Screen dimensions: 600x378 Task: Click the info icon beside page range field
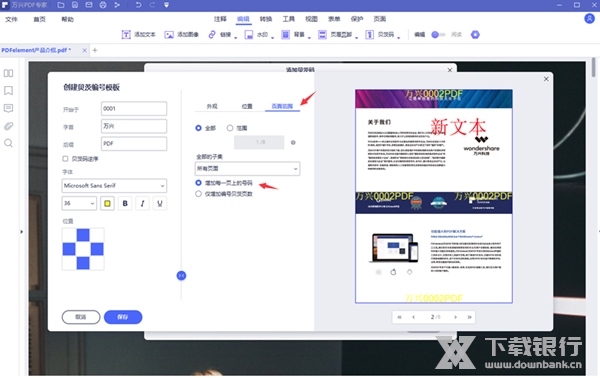(x=293, y=143)
